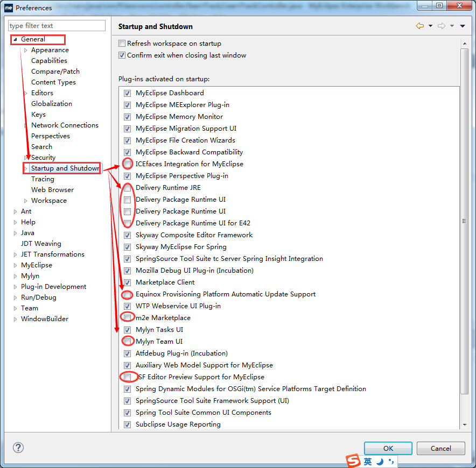The width and height of the screenshot is (476, 468).
Task: Open the forward history dropdown arrow
Action: [452, 26]
